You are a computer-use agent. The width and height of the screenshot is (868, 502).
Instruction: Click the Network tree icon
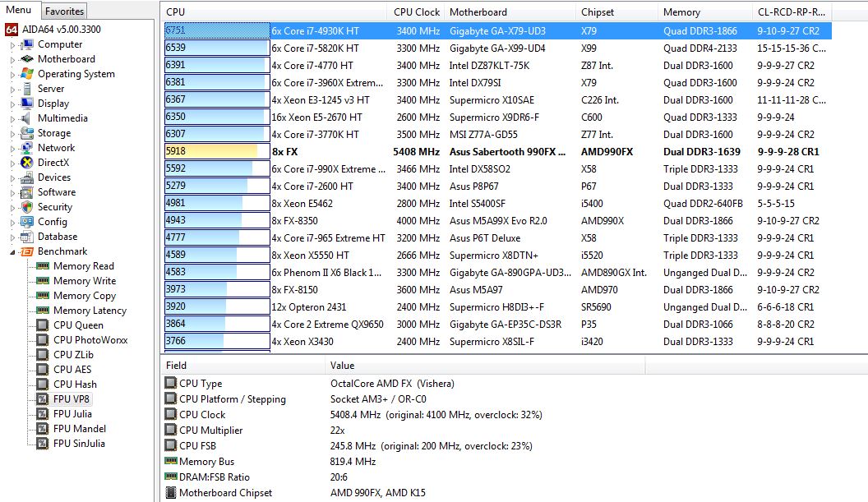[x=26, y=148]
